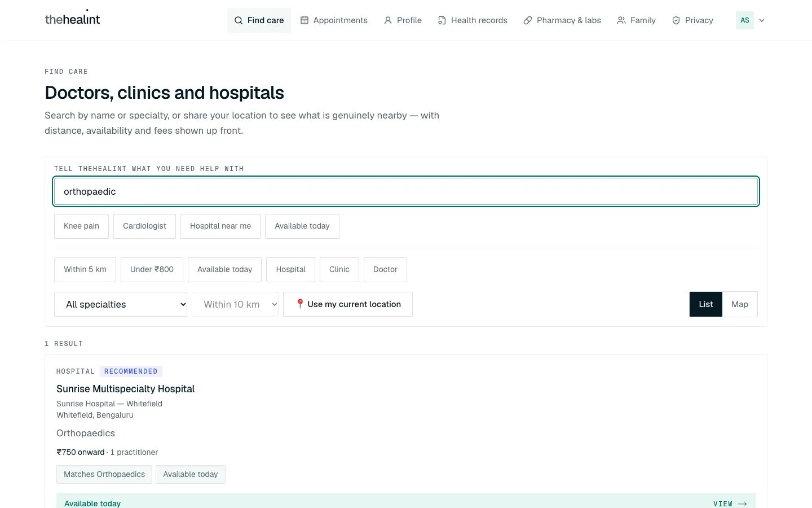Click the RECOMMENDED badge

pyautogui.click(x=131, y=371)
